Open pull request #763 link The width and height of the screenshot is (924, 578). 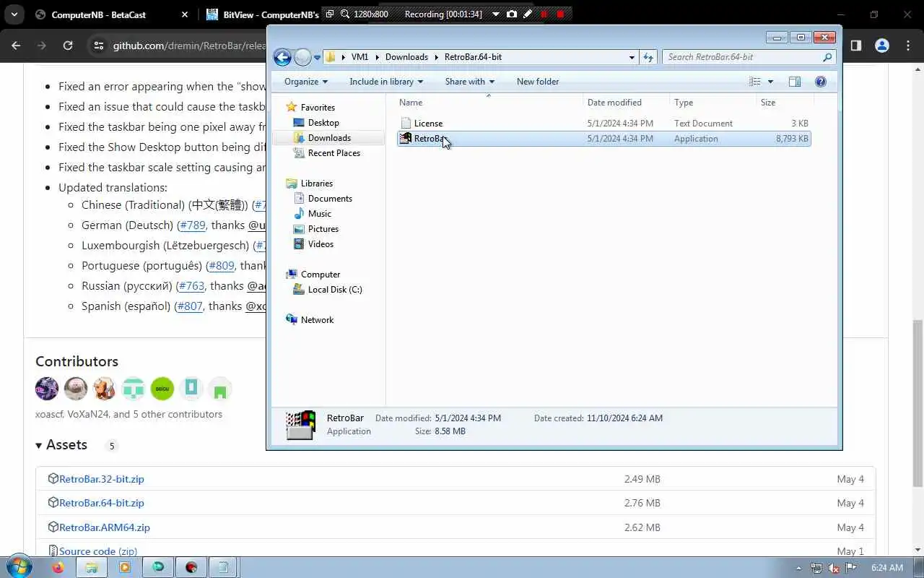point(191,286)
